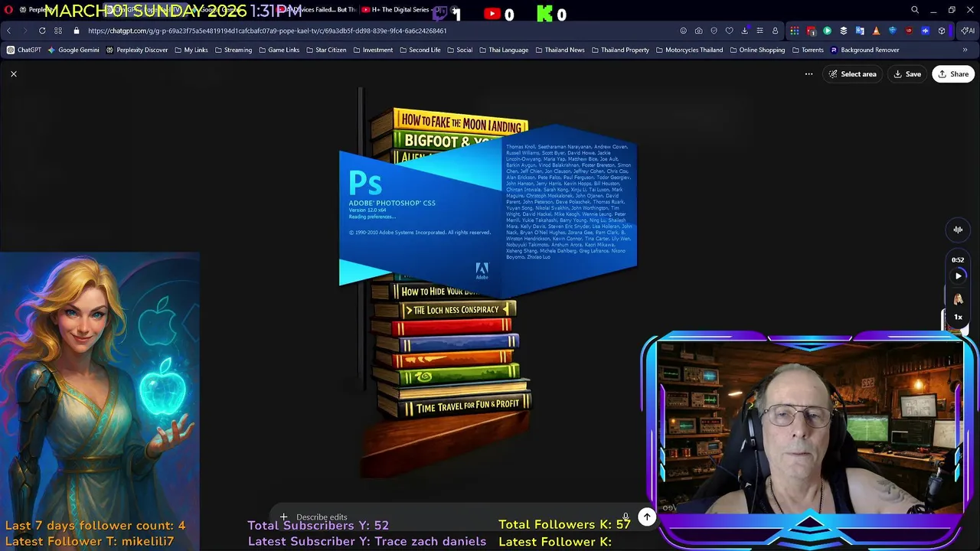Open the AI assistant button
980x551 pixels.
[x=968, y=31]
